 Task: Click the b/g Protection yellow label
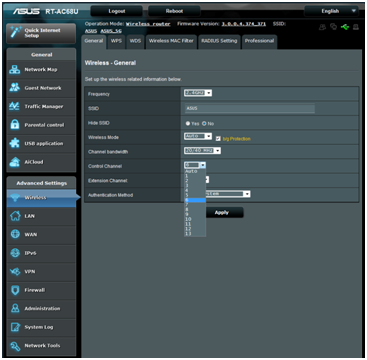[236, 139]
